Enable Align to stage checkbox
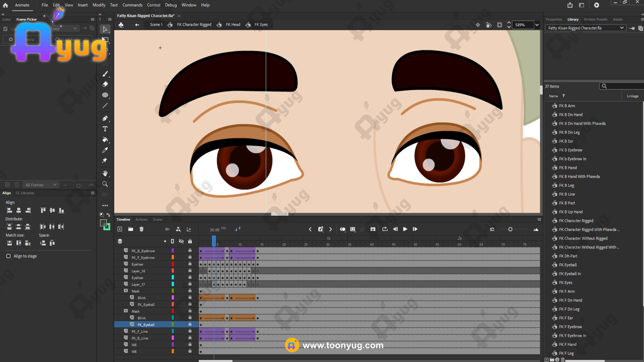 click(x=8, y=256)
